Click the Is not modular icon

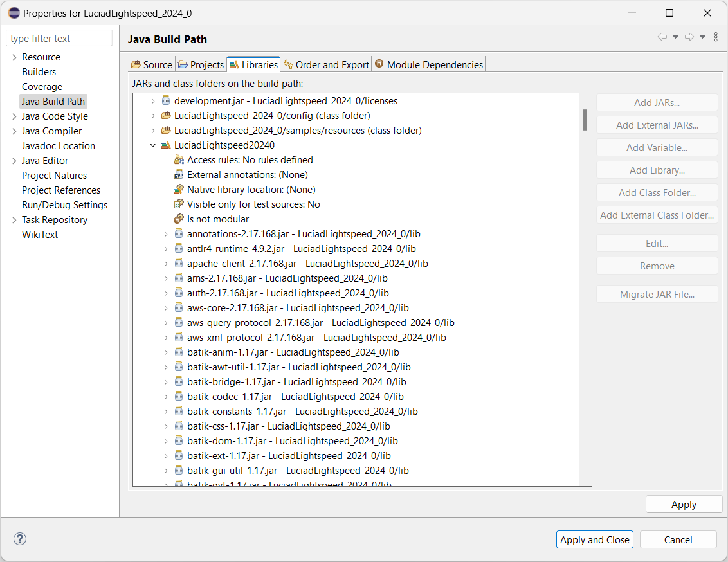click(179, 219)
